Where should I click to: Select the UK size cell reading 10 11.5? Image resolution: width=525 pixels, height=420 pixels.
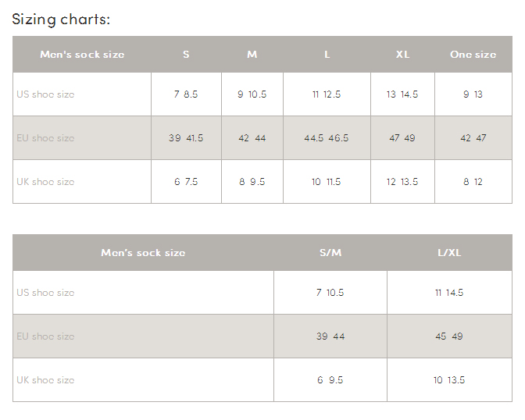point(327,182)
